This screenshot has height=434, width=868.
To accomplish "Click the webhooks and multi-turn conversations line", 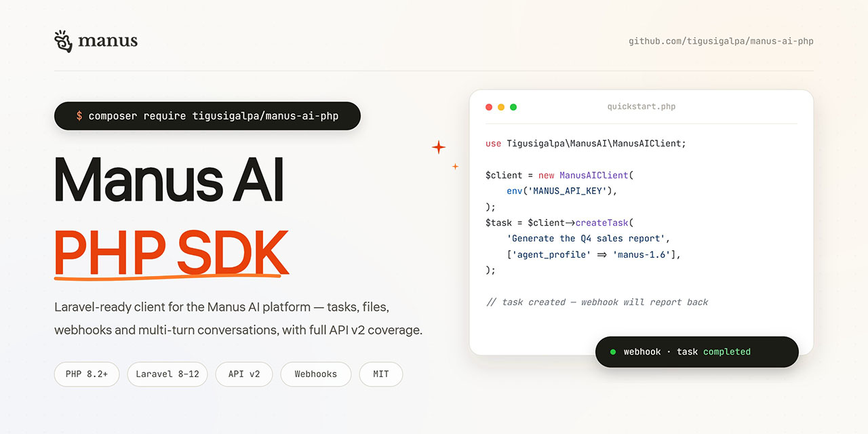I will [x=238, y=331].
